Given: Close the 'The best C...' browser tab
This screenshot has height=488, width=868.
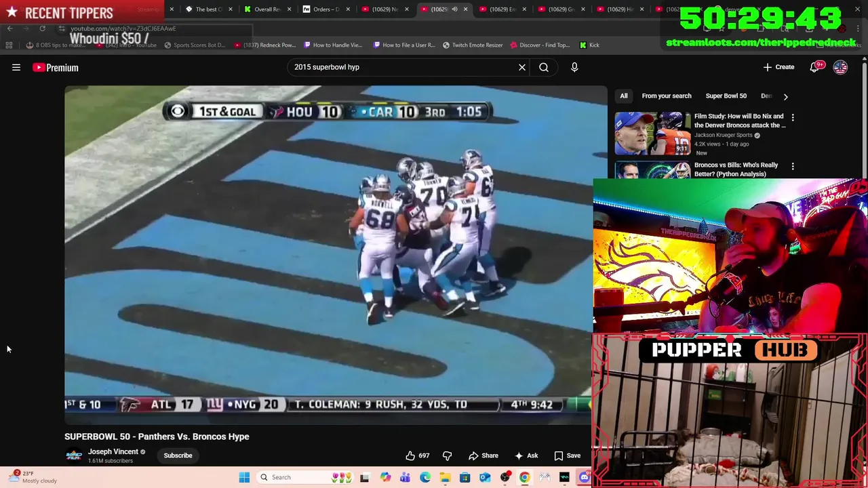Looking at the screenshot, I should tap(231, 9).
